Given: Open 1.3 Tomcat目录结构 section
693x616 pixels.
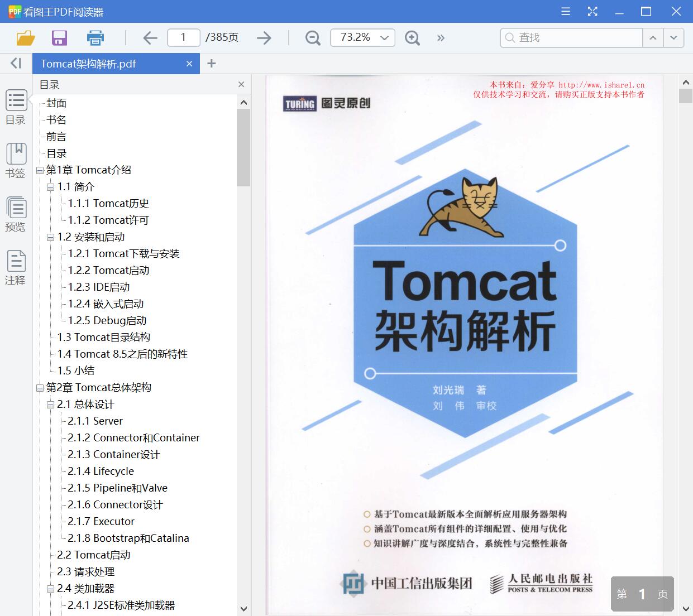Looking at the screenshot, I should (104, 338).
